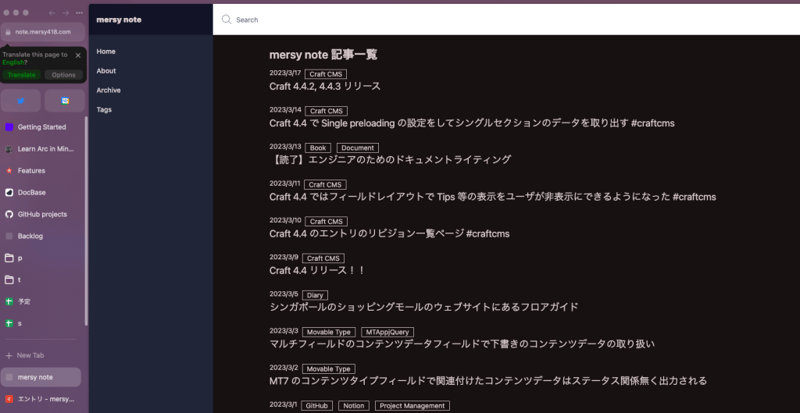This screenshot has height=413, width=800.
Task: Click the Project Management tag
Action: [413, 406]
